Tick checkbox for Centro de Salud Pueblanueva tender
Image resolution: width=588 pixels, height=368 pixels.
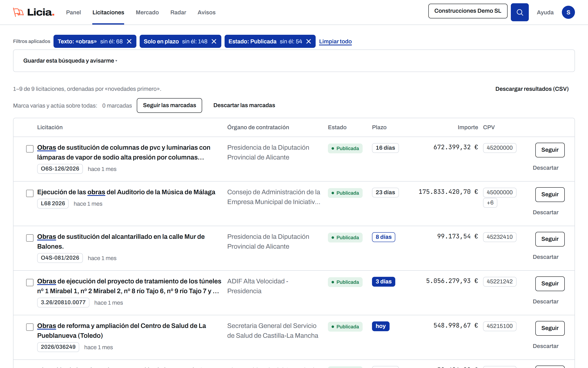point(30,327)
